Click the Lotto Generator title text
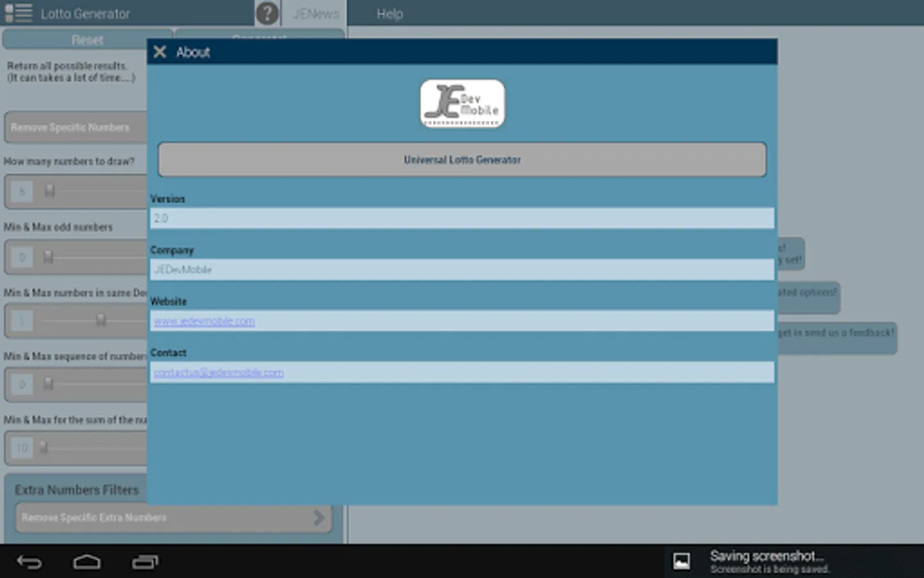The height and width of the screenshot is (578, 924). (85, 13)
